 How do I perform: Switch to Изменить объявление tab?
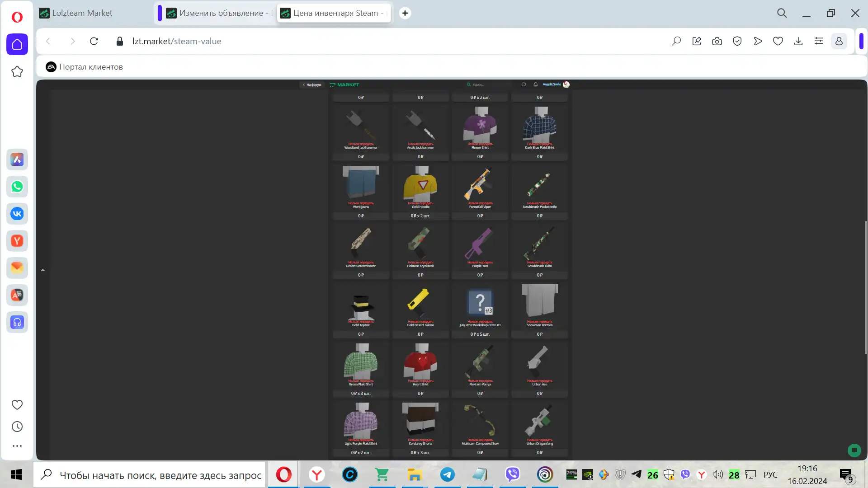(x=218, y=13)
